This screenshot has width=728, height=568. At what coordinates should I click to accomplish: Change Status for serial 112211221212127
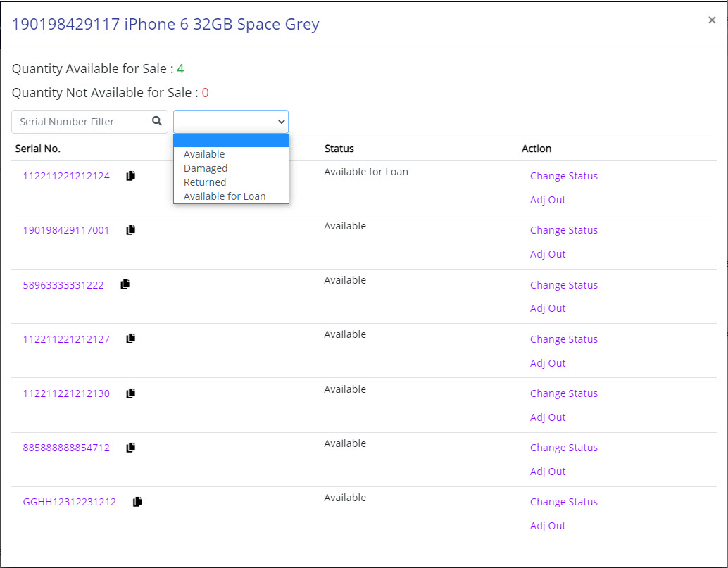pos(564,339)
